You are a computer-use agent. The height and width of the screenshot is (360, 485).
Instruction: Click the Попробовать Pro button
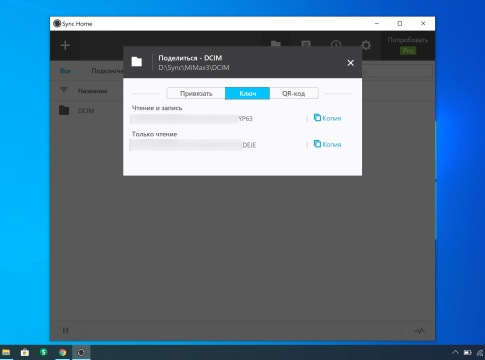click(408, 45)
